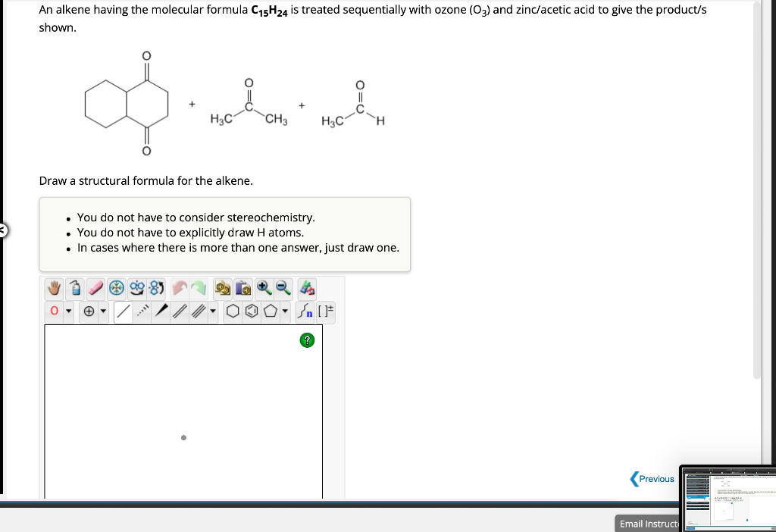
Task: Open the atom type dropdown beside O
Action: click(x=68, y=311)
